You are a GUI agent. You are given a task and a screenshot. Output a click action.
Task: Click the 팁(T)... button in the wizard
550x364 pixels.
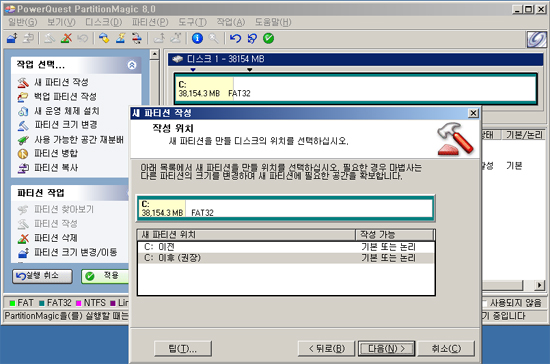pos(183,349)
